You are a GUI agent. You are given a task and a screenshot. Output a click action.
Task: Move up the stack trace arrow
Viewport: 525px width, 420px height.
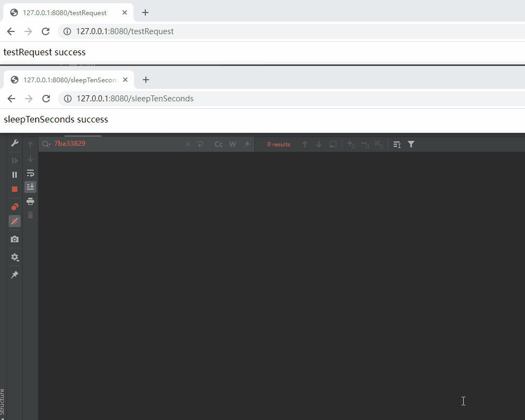click(30, 145)
